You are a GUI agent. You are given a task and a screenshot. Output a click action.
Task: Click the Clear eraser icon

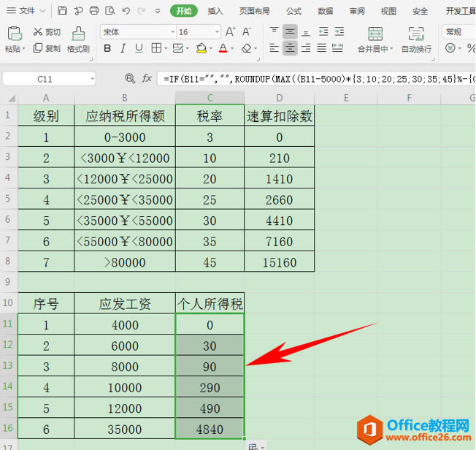[246, 48]
